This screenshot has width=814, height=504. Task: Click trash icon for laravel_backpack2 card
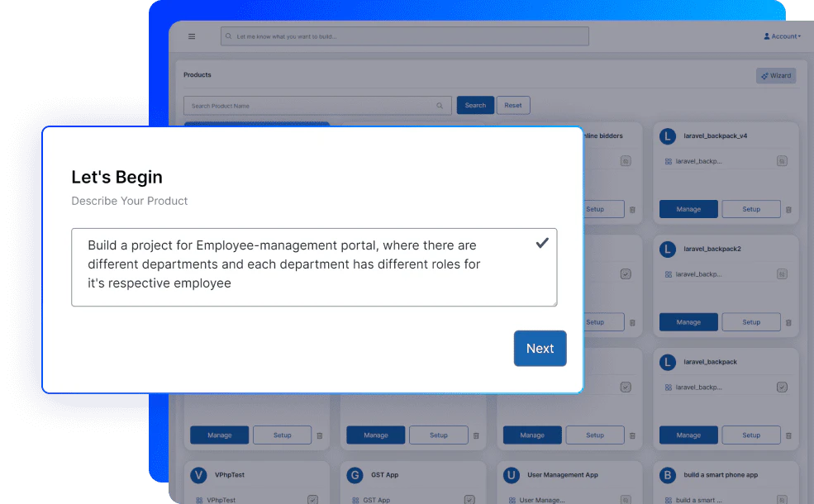click(788, 323)
